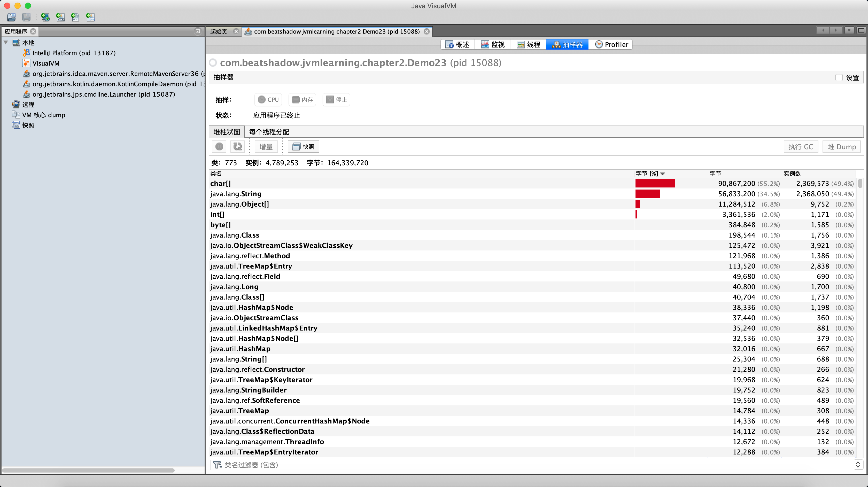The width and height of the screenshot is (868, 487).
Task: Select IntelliJ Platform (pid 13187) in tree
Action: 69,53
